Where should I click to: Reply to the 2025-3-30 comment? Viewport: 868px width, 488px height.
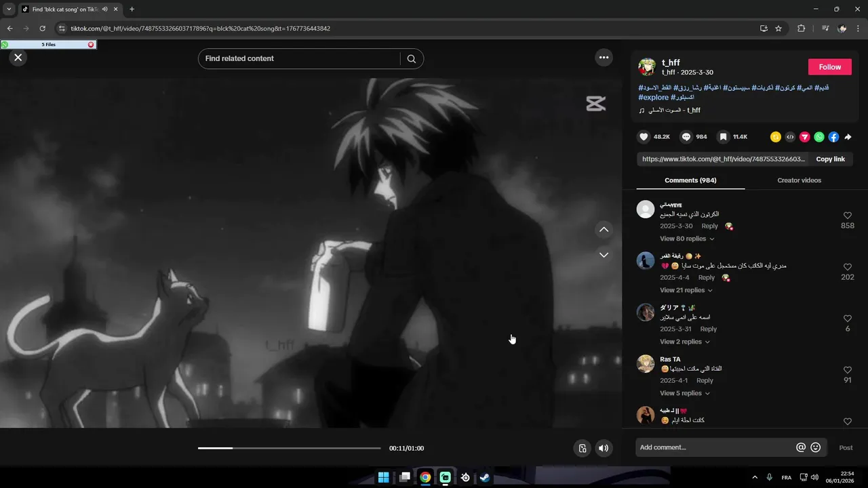(709, 226)
